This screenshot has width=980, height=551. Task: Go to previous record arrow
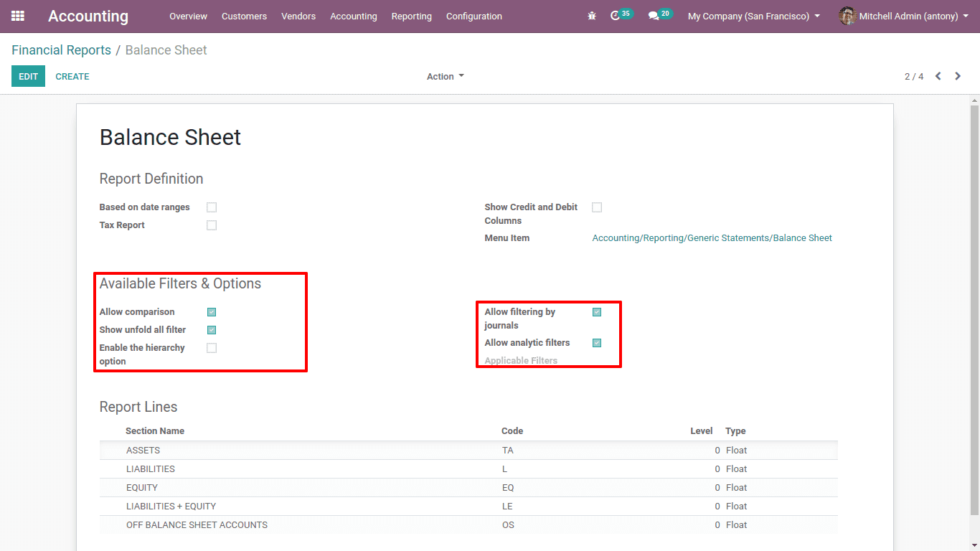[938, 76]
